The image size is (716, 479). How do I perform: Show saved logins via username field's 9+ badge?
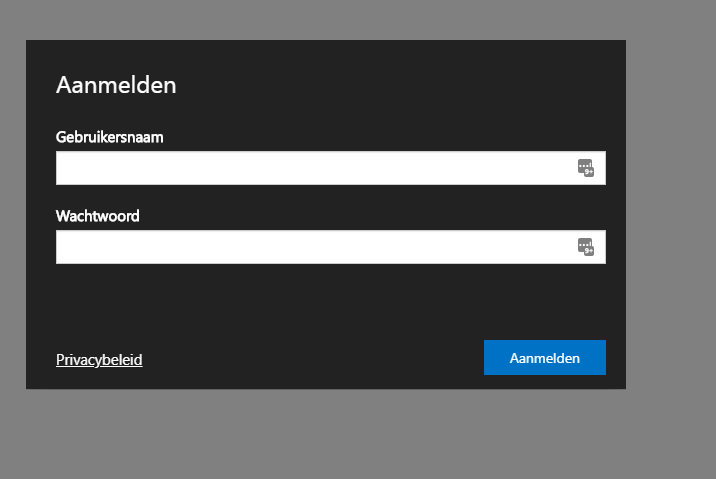click(x=589, y=172)
